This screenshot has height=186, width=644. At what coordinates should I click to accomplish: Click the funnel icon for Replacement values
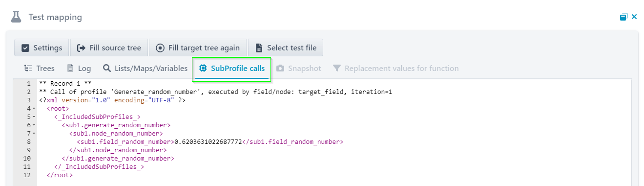337,69
